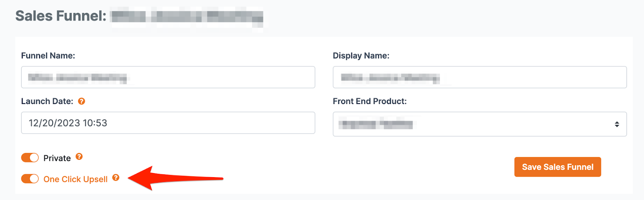Focus the Funnel Name text field
The height and width of the screenshot is (200, 644).
pos(168,77)
